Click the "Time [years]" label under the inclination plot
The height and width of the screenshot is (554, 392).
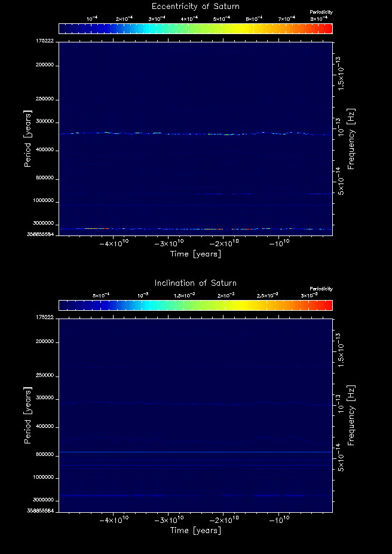tap(195, 531)
